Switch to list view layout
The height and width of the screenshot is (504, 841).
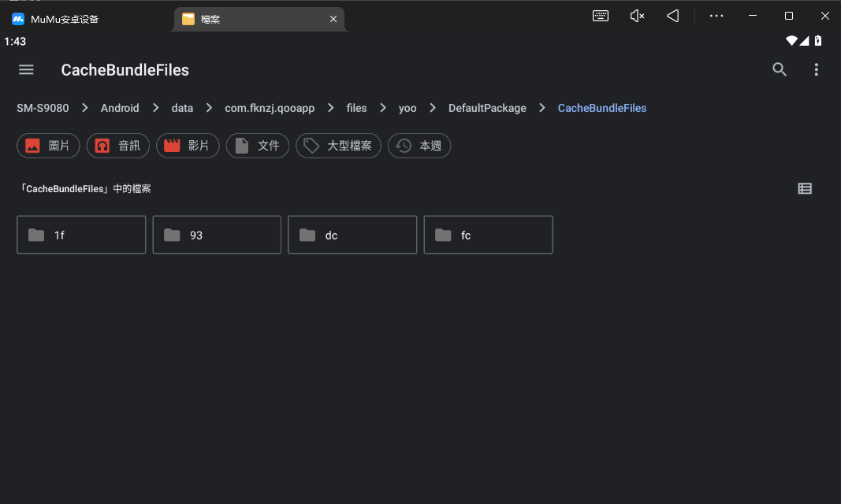coord(805,188)
